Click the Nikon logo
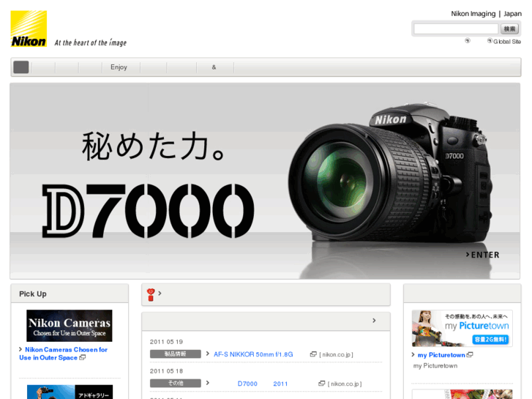 pos(29,29)
